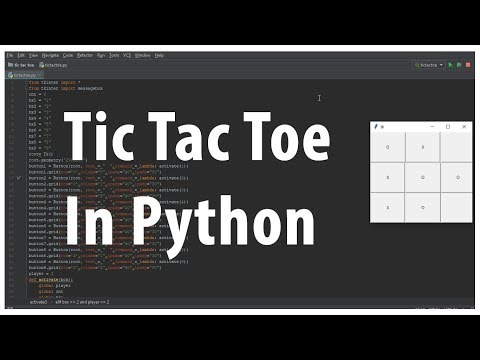The height and width of the screenshot is (360, 480).
Task: Open the Help menu
Action: tap(159, 55)
